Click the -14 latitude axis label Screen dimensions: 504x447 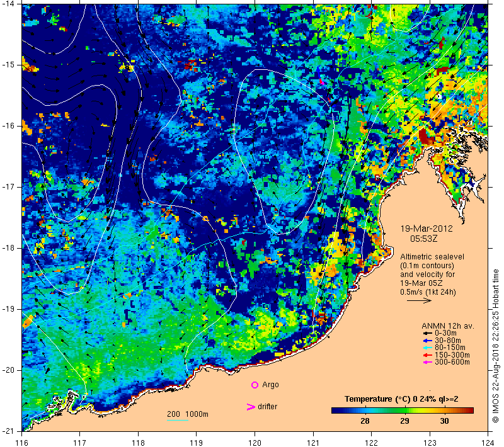[x=8, y=4]
